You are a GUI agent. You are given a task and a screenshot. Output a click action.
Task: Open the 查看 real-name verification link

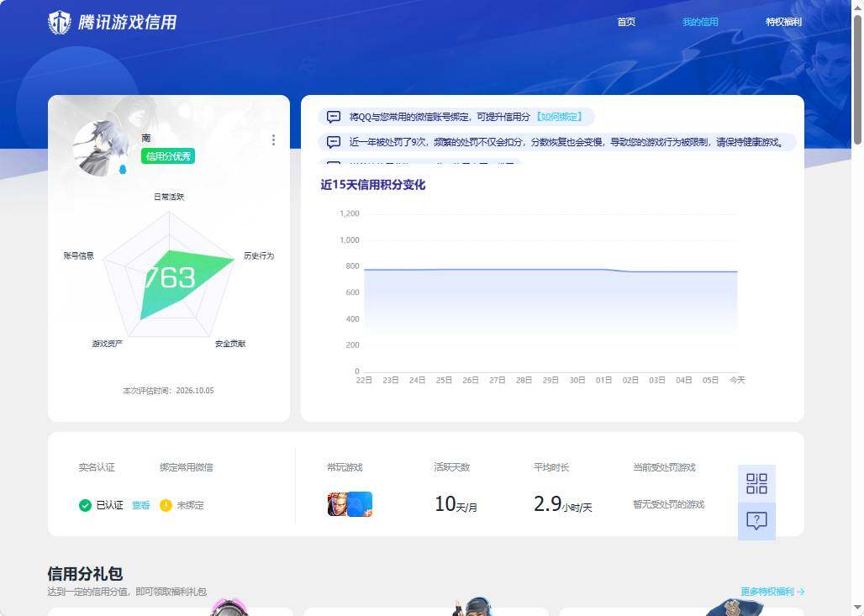(x=141, y=505)
